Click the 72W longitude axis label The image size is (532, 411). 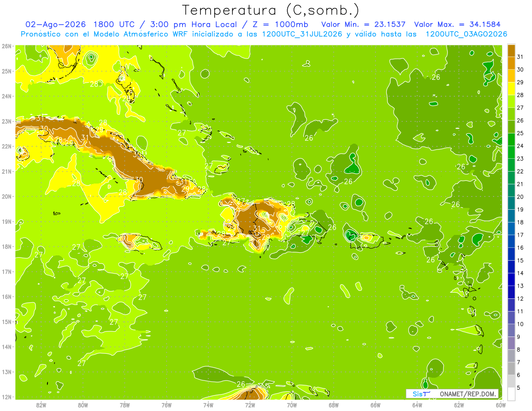[250, 405]
